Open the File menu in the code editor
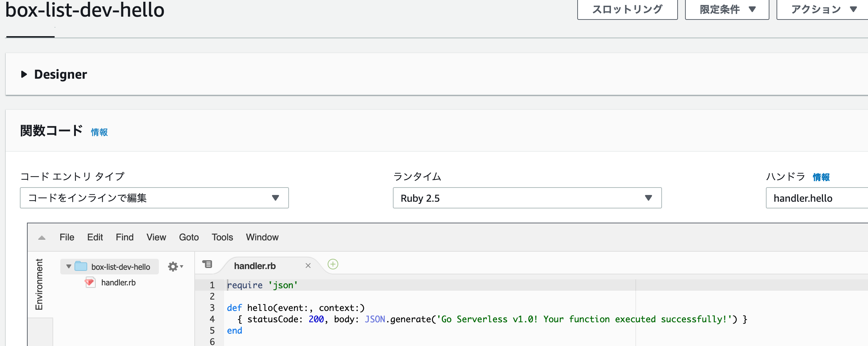Image resolution: width=868 pixels, height=346 pixels. click(67, 237)
